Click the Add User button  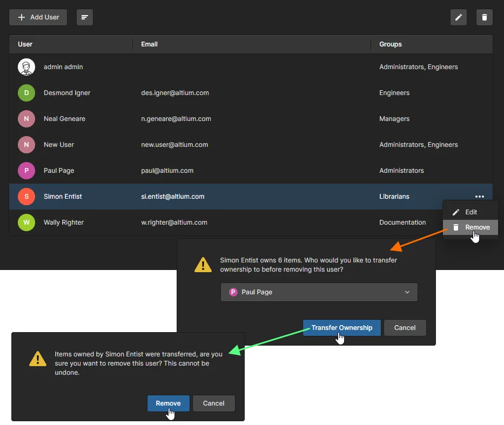tap(38, 17)
